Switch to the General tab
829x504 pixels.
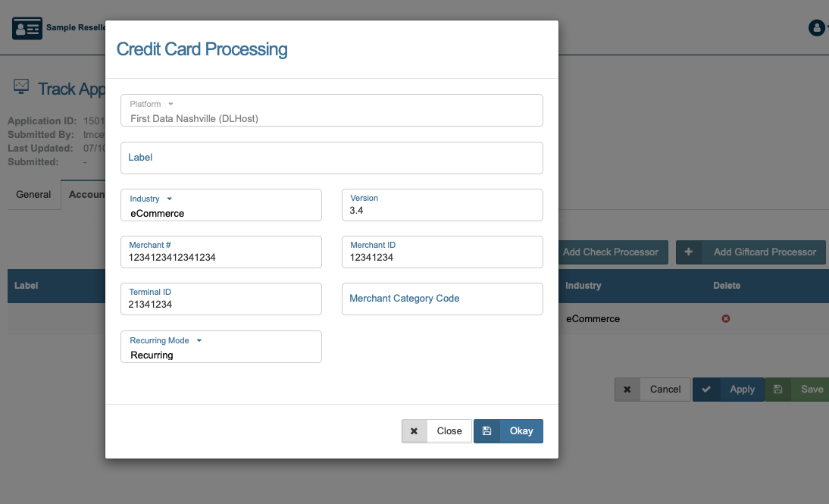point(33,195)
